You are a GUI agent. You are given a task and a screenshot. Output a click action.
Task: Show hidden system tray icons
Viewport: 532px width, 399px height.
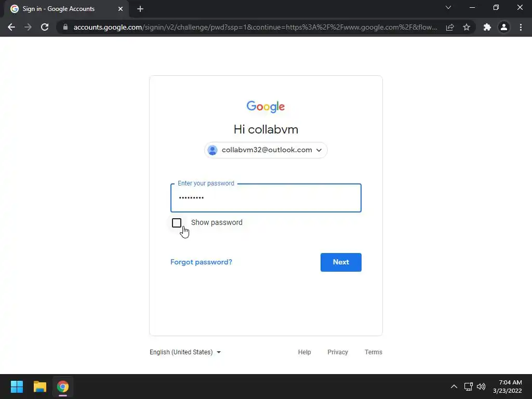454,387
